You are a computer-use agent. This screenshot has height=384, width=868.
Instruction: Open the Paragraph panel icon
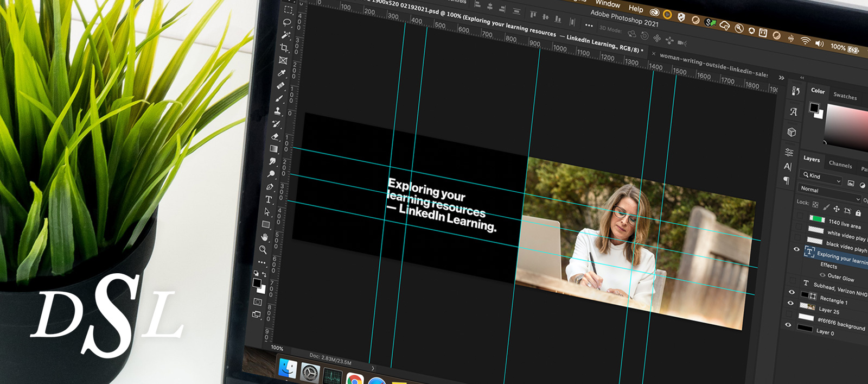[787, 180]
